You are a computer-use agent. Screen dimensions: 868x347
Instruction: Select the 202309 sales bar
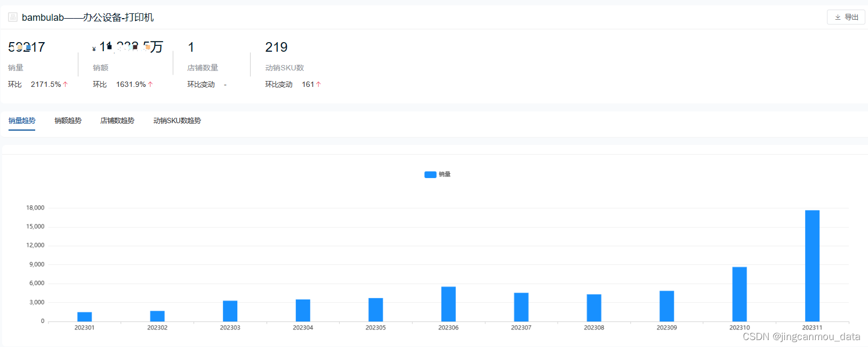click(x=666, y=306)
